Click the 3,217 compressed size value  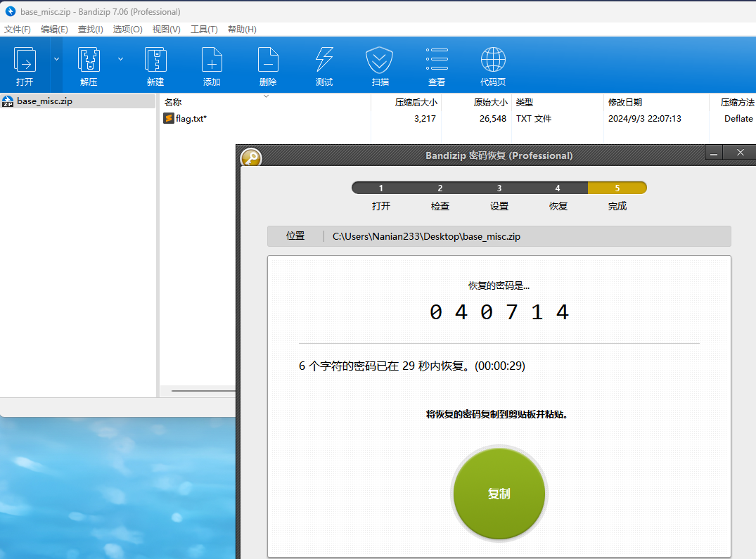point(425,119)
